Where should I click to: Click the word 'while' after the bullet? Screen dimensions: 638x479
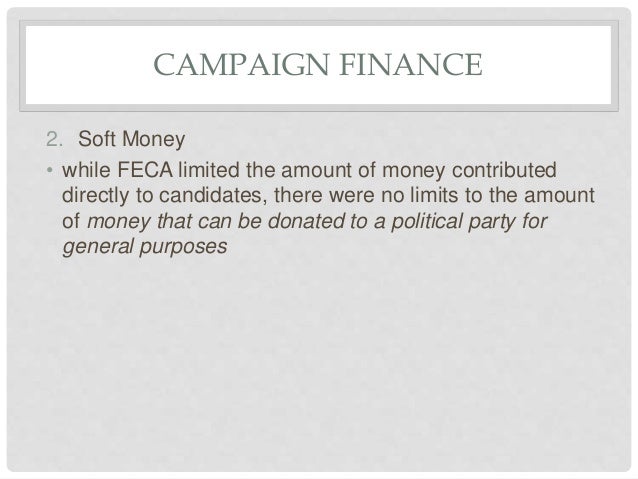[x=86, y=169]
